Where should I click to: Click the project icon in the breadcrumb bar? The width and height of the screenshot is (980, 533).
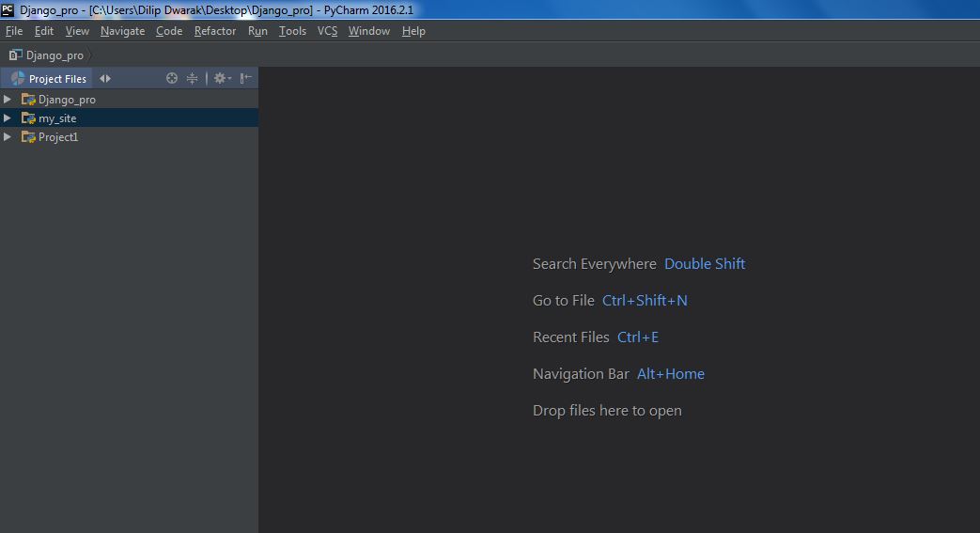coord(15,55)
